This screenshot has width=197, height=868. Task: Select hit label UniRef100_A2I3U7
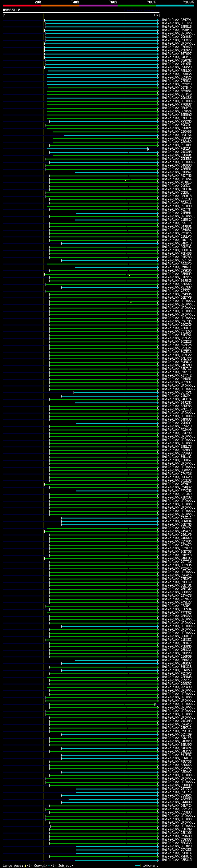(177, 287)
